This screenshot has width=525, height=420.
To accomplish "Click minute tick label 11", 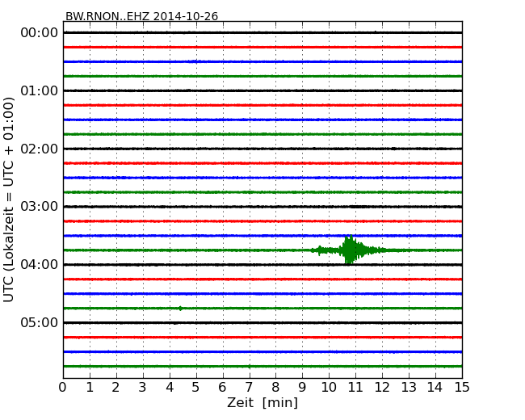I will [355, 388].
